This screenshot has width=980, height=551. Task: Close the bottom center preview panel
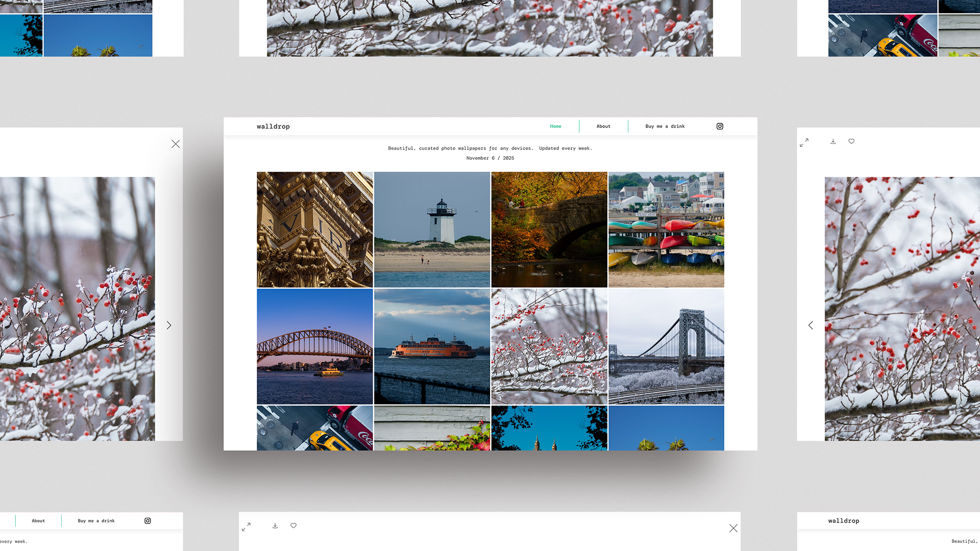733,529
